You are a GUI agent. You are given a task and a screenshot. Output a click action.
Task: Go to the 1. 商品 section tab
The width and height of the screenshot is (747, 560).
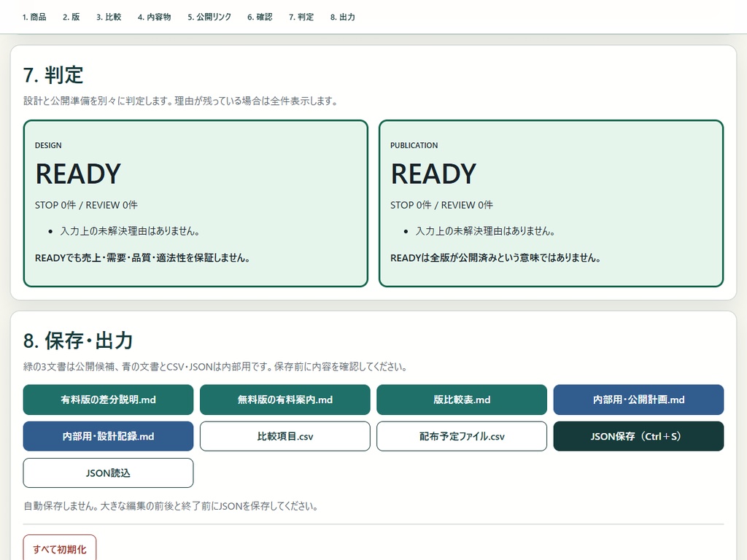click(x=34, y=17)
